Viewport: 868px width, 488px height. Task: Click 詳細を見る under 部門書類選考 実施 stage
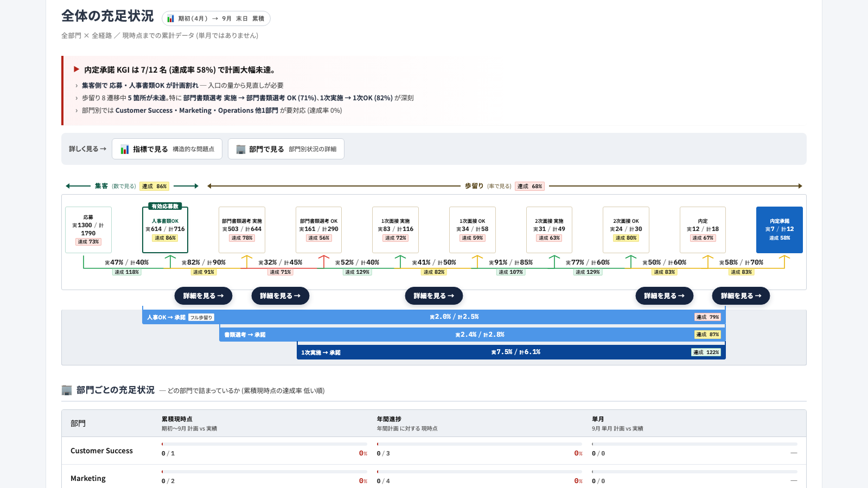pyautogui.click(x=280, y=296)
